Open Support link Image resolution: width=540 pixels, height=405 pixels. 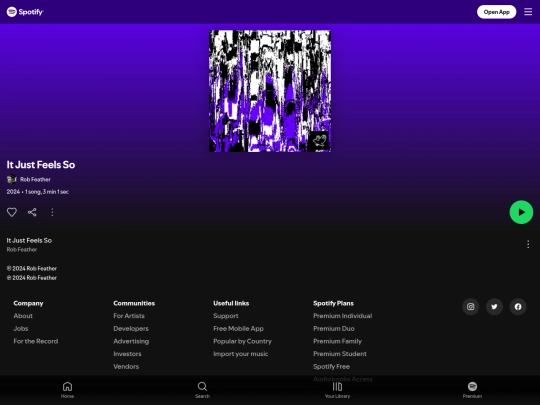pos(226,316)
